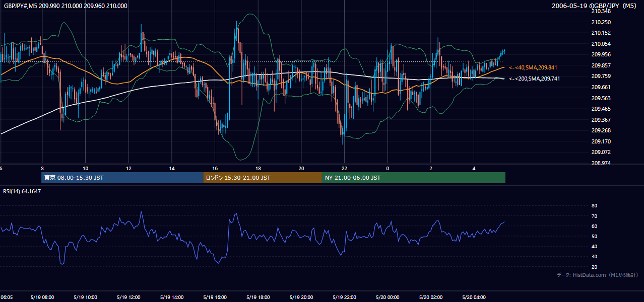
Task: Select the 東京 08:00-15:30 JST session bar
Action: click(122, 178)
